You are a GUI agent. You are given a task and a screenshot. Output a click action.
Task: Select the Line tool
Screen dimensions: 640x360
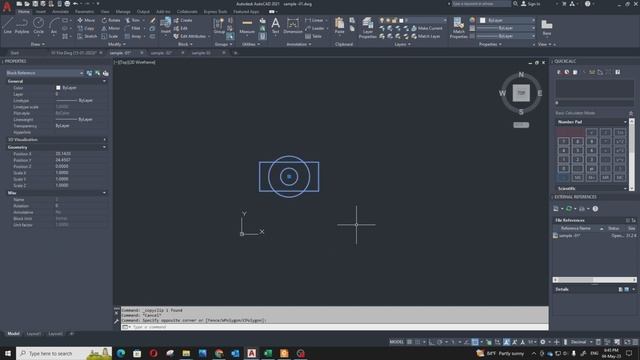pyautogui.click(x=8, y=25)
